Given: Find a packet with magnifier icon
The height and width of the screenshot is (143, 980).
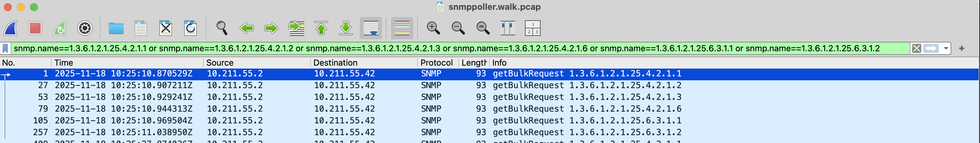Looking at the screenshot, I should click(222, 28).
